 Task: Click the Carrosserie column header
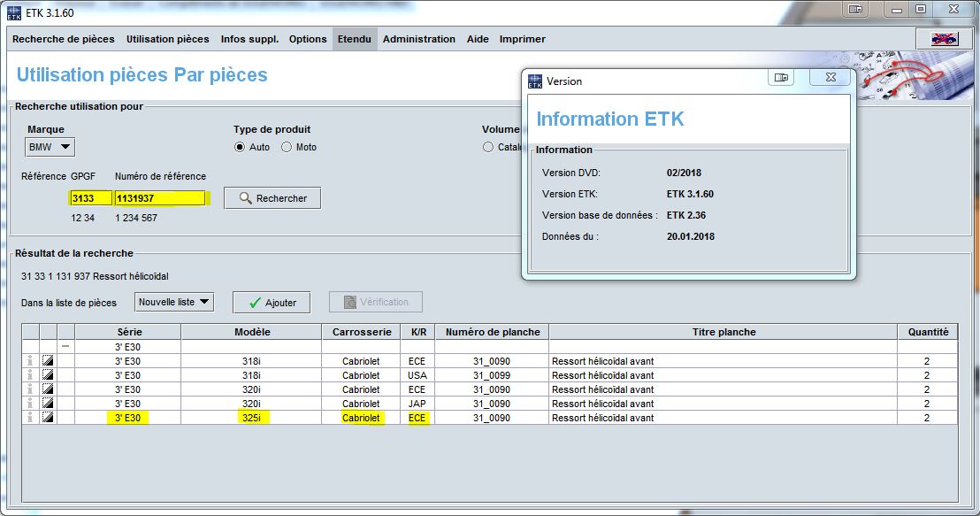click(361, 332)
